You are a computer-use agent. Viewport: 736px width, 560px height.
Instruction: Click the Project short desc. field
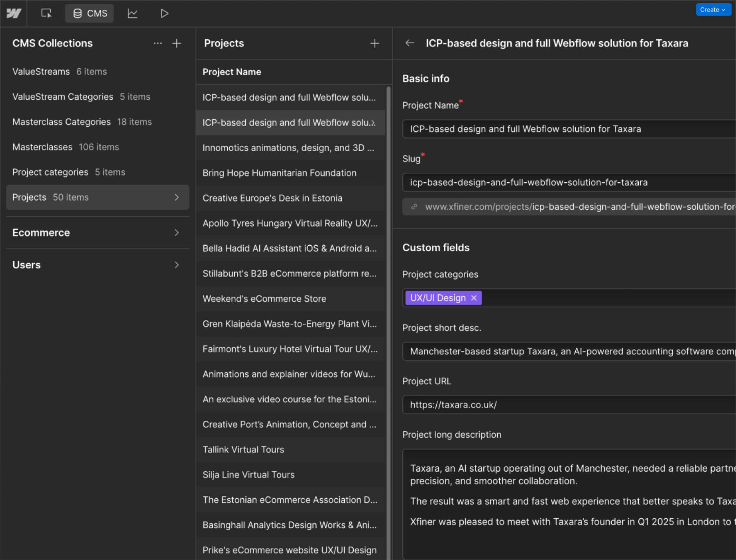tap(569, 352)
